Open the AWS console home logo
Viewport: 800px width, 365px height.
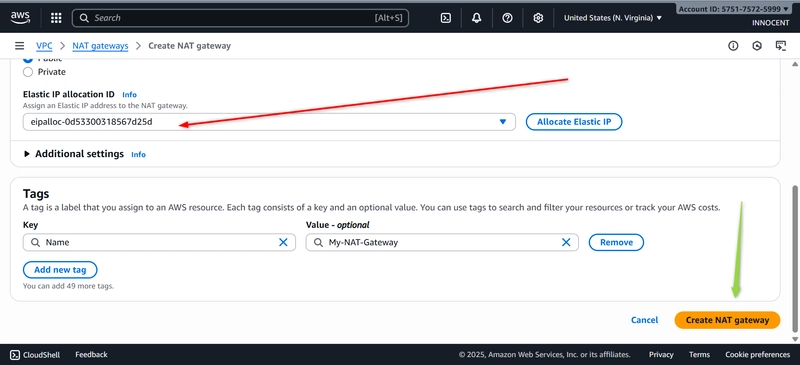tap(20, 18)
